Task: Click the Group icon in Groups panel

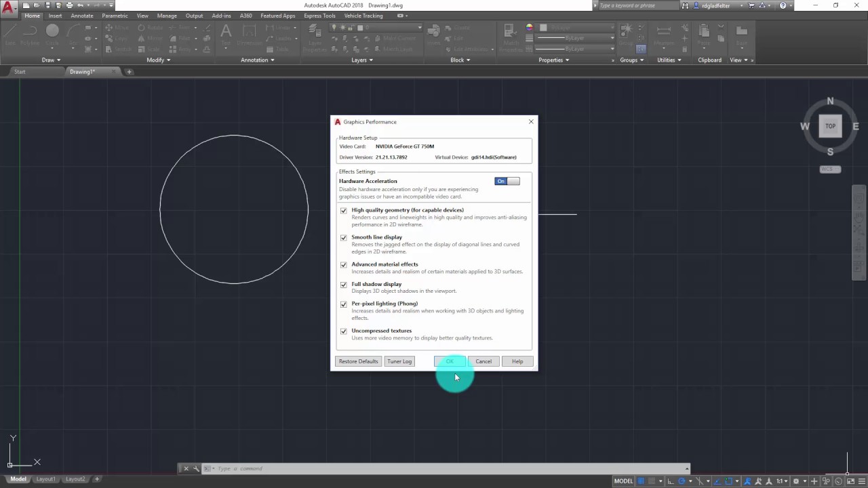Action: (x=626, y=34)
